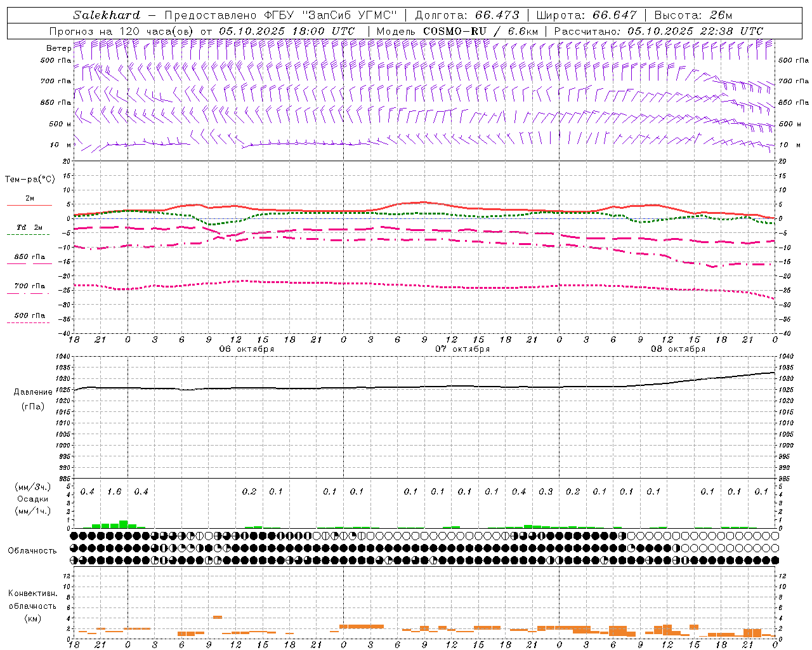Click the "Тем-ра(°C)" temperature panel label

click(30, 180)
